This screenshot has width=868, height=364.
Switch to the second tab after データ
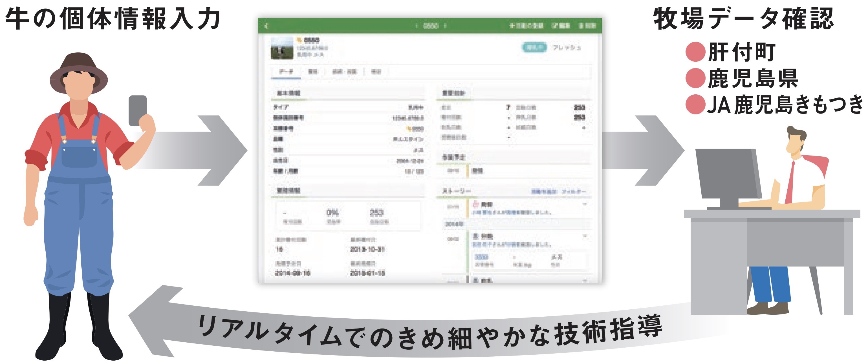click(x=313, y=71)
